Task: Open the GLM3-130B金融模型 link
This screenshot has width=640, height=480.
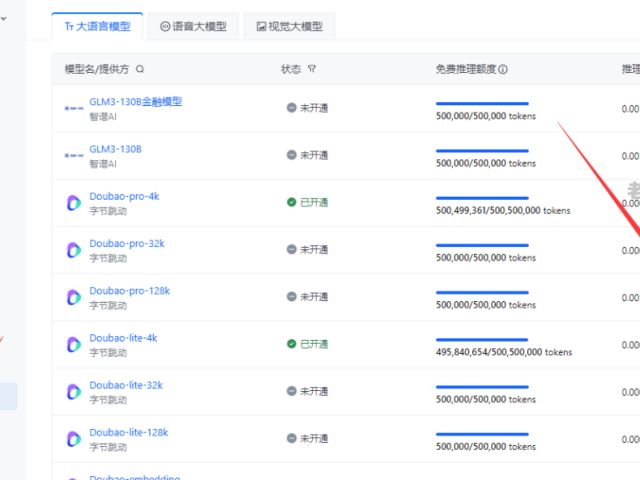Action: pos(136,102)
